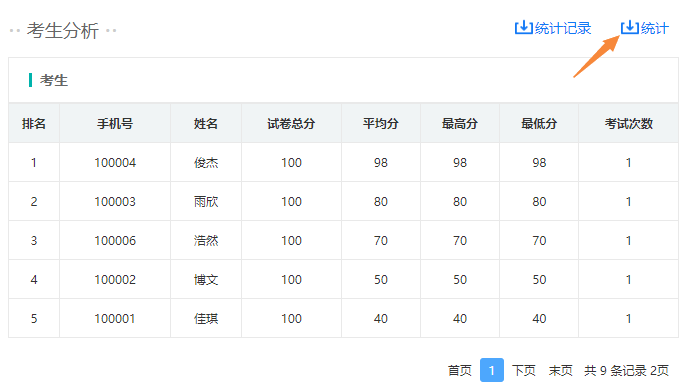Viewport: 690px width, 386px height.
Task: Click the 姓名 column header
Action: [x=206, y=124]
